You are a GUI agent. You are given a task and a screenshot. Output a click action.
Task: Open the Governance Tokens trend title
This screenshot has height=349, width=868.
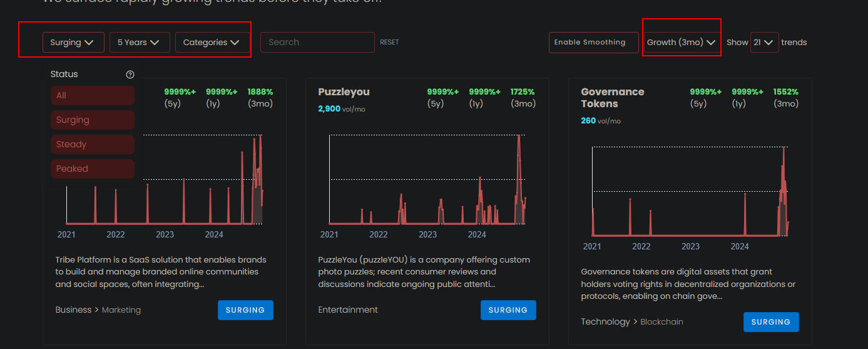tap(612, 98)
